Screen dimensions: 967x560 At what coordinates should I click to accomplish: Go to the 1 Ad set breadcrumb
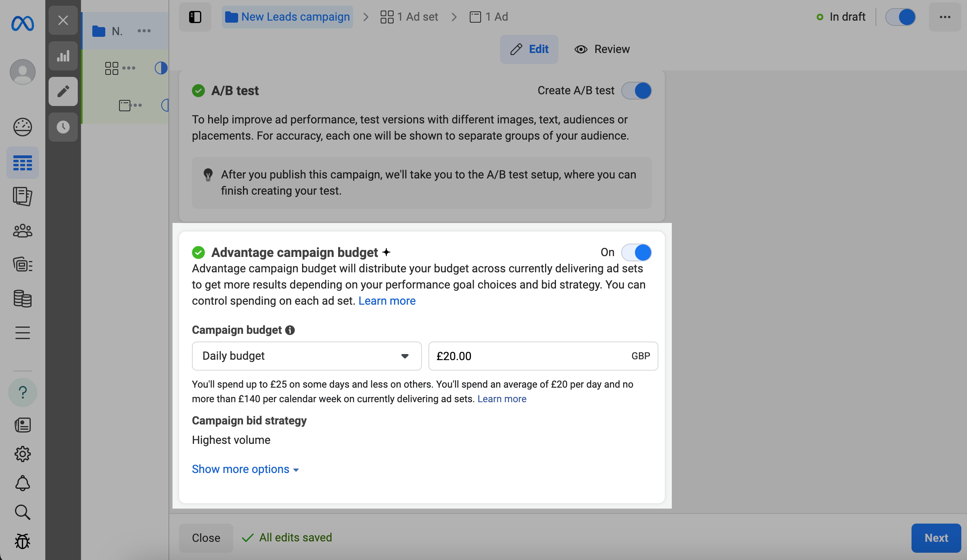410,17
